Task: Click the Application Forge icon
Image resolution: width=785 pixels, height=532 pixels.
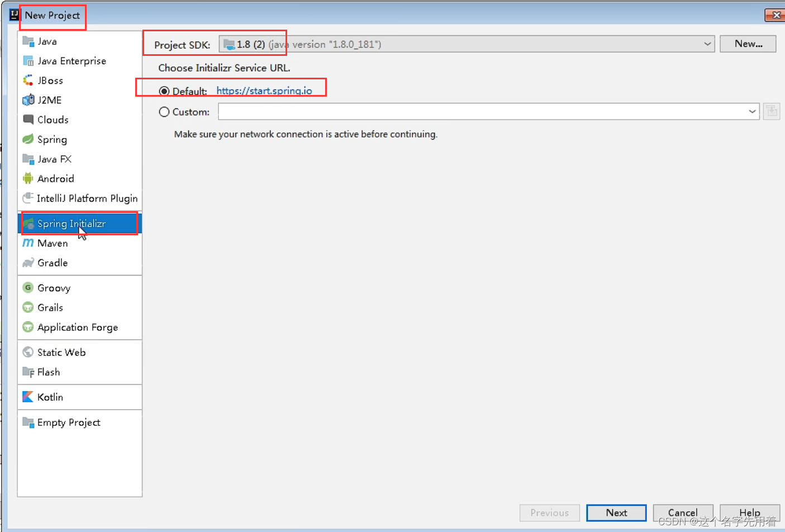Action: coord(28,327)
